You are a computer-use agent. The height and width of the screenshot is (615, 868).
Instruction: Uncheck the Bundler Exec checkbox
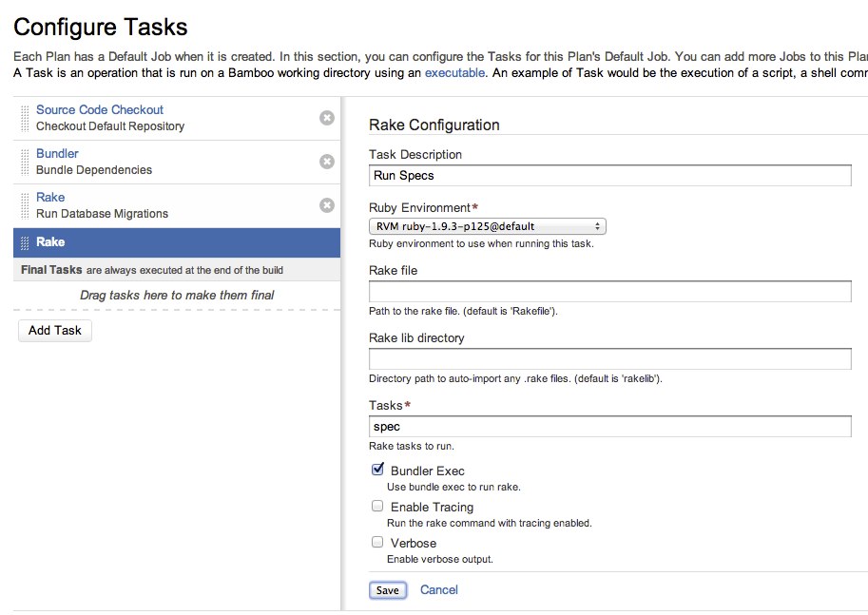coord(377,470)
